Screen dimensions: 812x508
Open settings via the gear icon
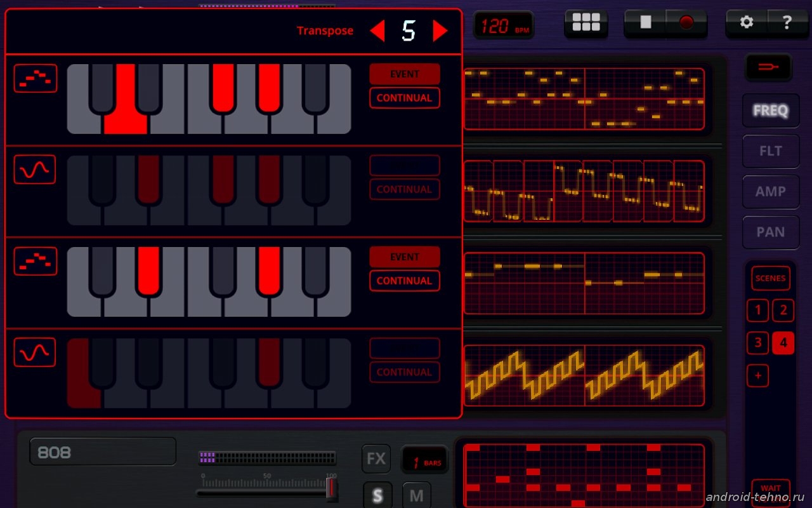click(x=747, y=23)
